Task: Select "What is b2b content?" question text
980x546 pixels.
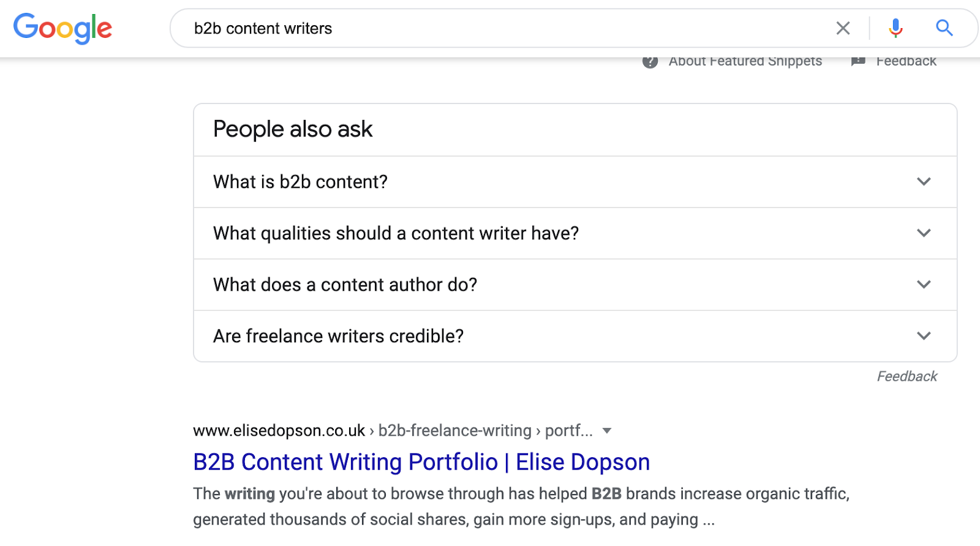Action: coord(300,182)
